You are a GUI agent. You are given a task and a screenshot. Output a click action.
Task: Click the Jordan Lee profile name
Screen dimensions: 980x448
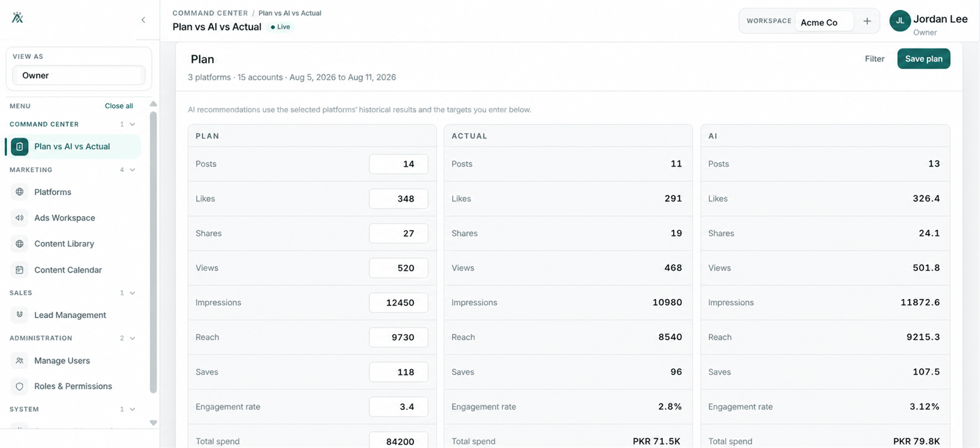pos(940,19)
